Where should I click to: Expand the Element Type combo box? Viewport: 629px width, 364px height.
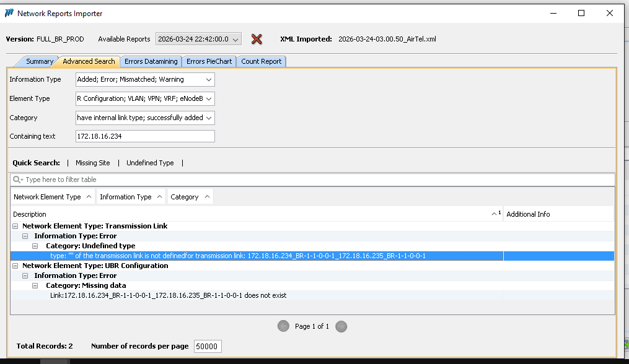208,98
